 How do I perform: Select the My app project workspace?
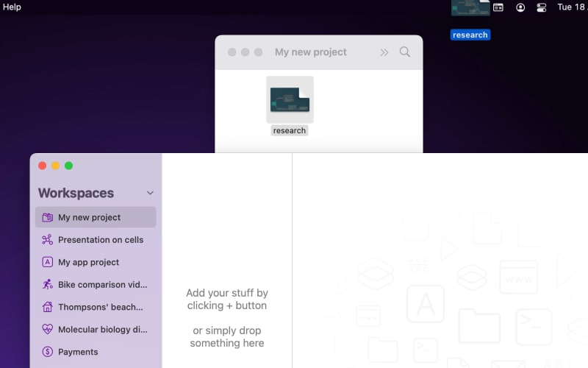[96, 262]
